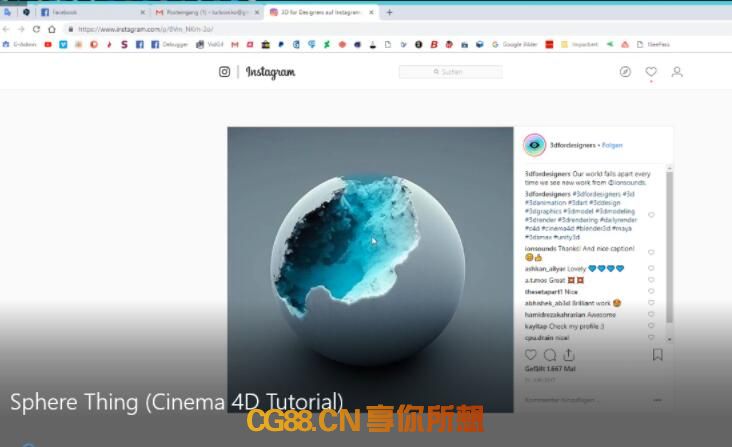Image resolution: width=732 pixels, height=447 pixels.
Task: Open a new browser tab
Action: coord(389,13)
